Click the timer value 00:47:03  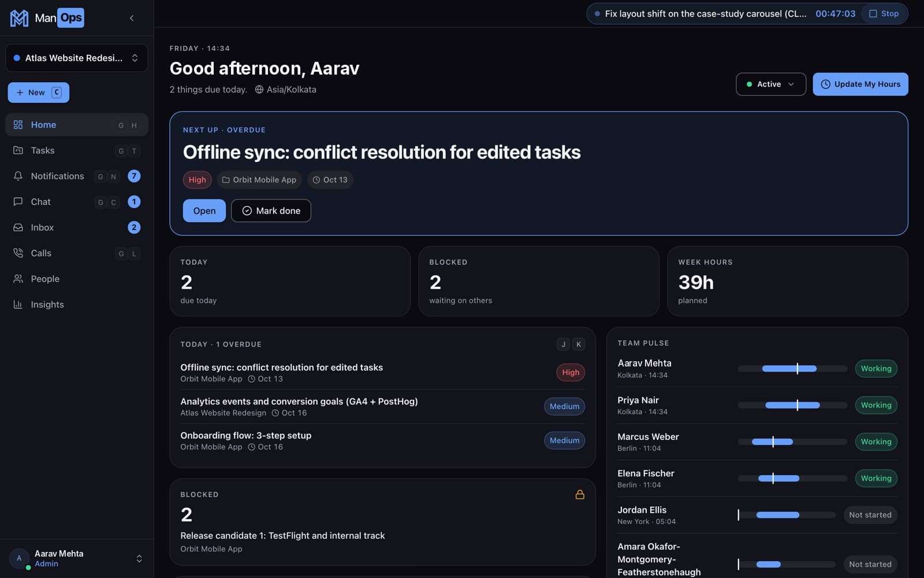coord(835,13)
